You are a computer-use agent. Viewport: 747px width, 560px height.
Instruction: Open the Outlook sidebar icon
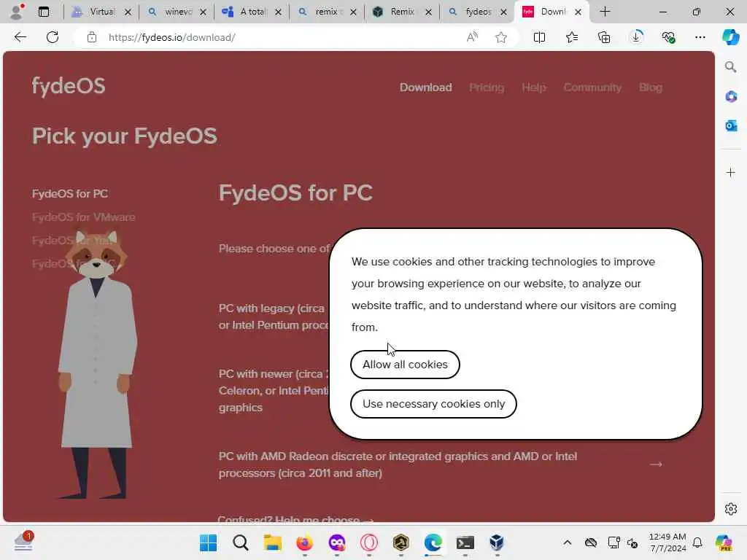[731, 125]
